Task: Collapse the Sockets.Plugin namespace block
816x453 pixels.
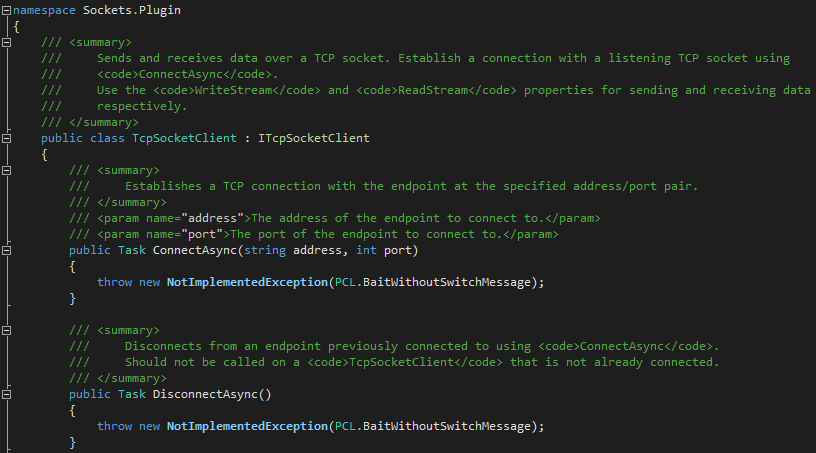Action: 6,10
